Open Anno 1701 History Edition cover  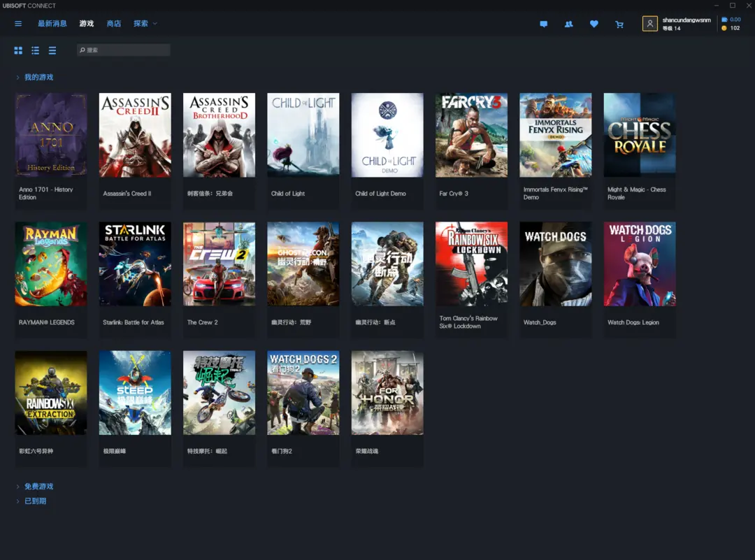(x=51, y=136)
